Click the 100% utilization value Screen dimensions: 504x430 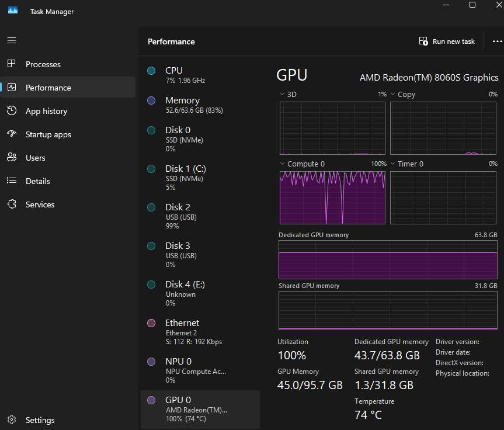tap(292, 355)
